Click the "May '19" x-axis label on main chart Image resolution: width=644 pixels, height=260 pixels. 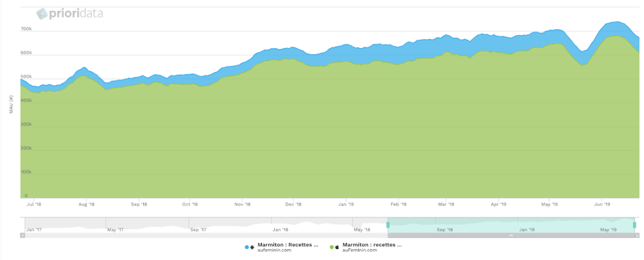click(549, 204)
